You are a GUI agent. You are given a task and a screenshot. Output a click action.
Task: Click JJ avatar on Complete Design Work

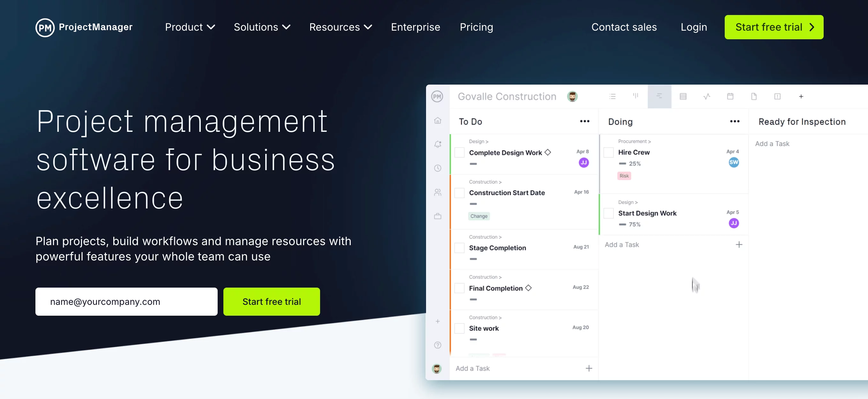point(584,163)
